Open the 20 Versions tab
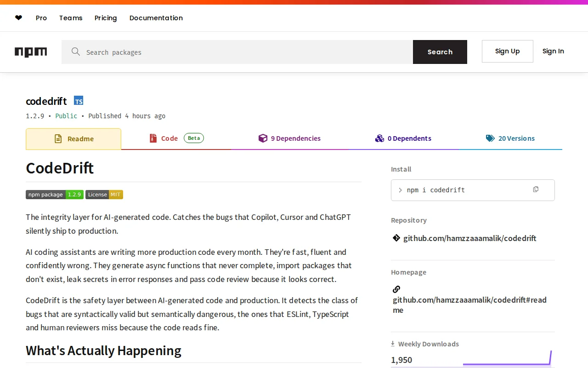 pos(510,138)
